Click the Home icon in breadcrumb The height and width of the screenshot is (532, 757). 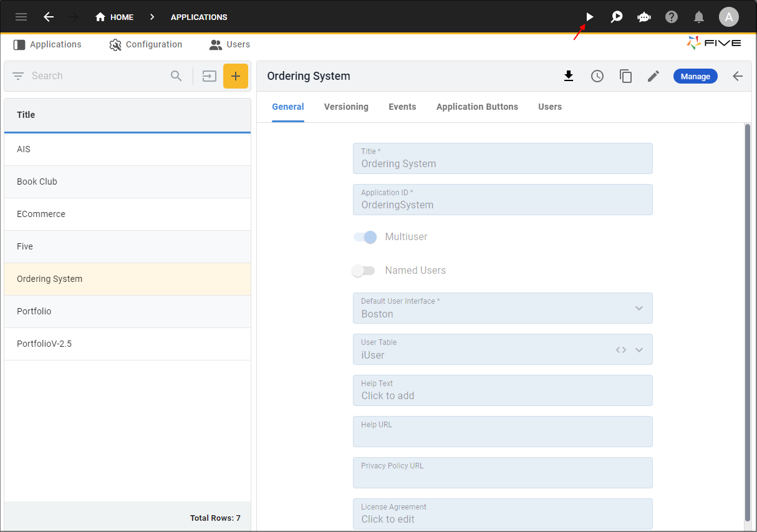100,17
